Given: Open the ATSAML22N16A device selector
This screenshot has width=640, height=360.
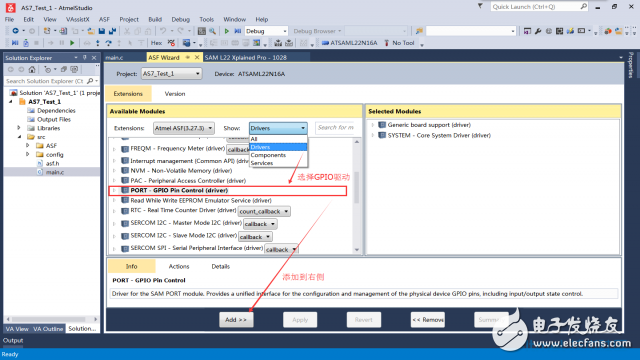Looking at the screenshot, I should pos(349,43).
